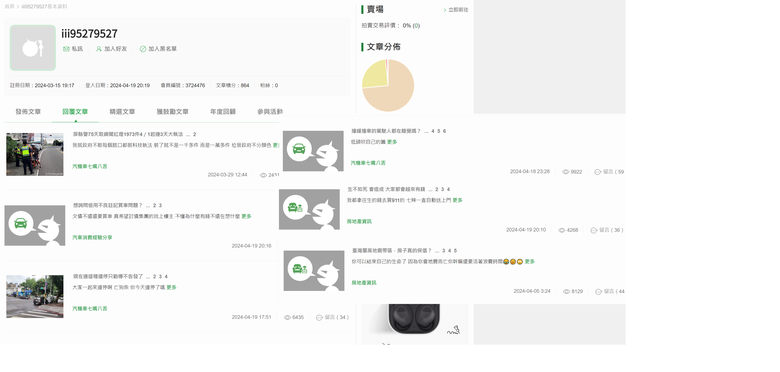This screenshot has width=780, height=372.
Task: Open 汽機車七嘴八舌 under the police photo post
Action: [90, 167]
